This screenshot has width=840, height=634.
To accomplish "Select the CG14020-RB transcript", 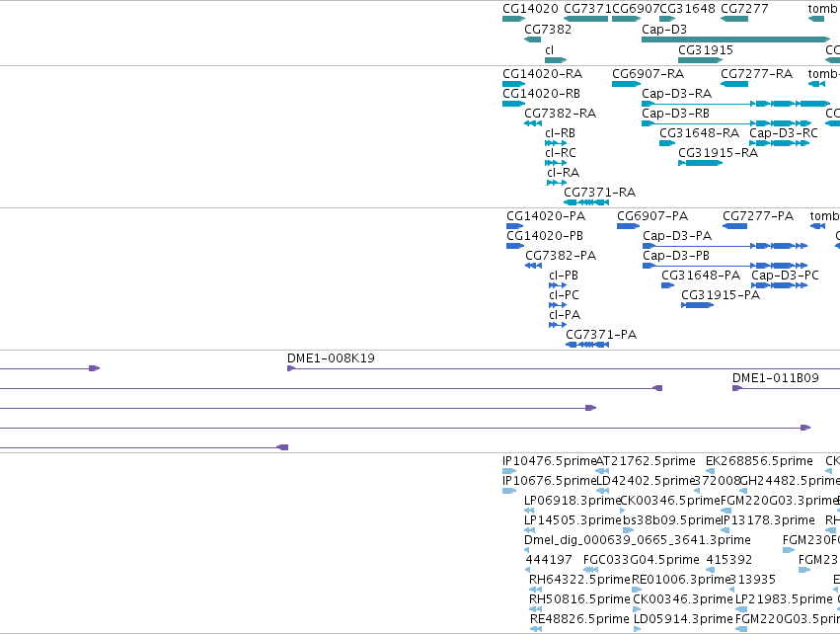I will (x=513, y=104).
